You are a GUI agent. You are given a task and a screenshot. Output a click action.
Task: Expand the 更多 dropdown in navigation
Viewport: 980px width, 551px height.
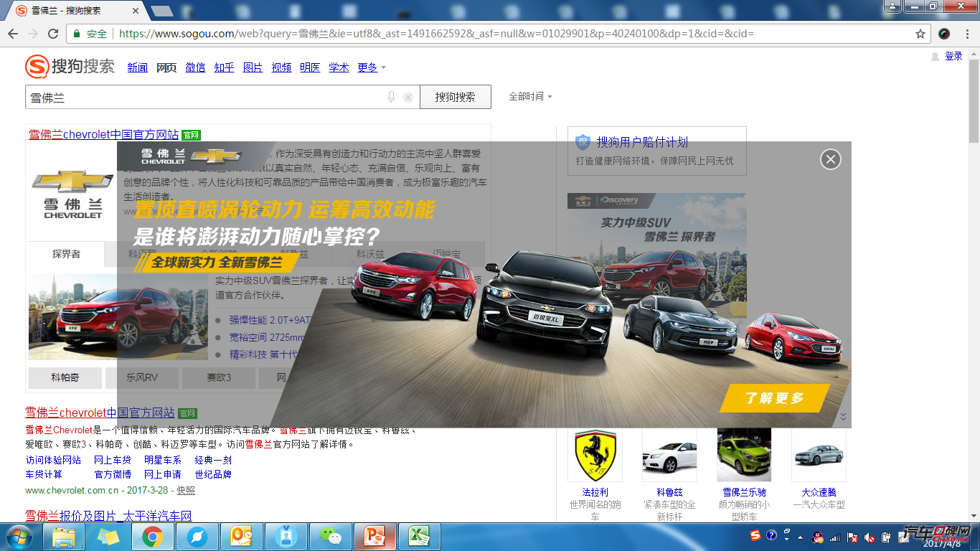(372, 67)
